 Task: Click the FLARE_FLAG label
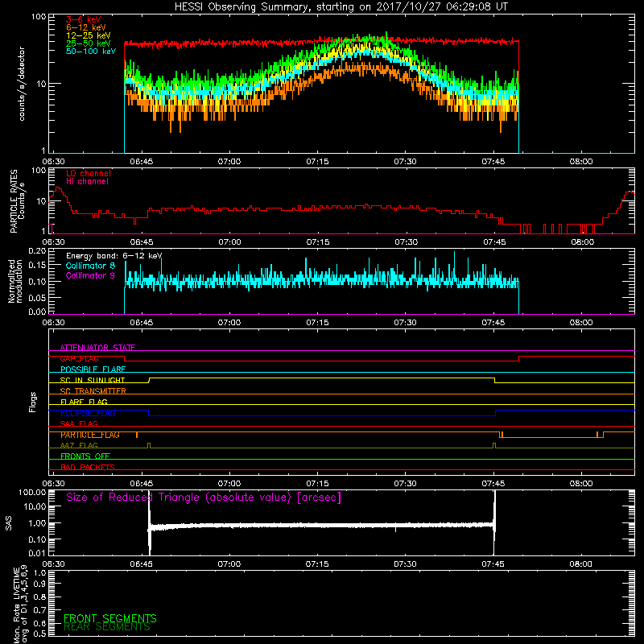(84, 402)
